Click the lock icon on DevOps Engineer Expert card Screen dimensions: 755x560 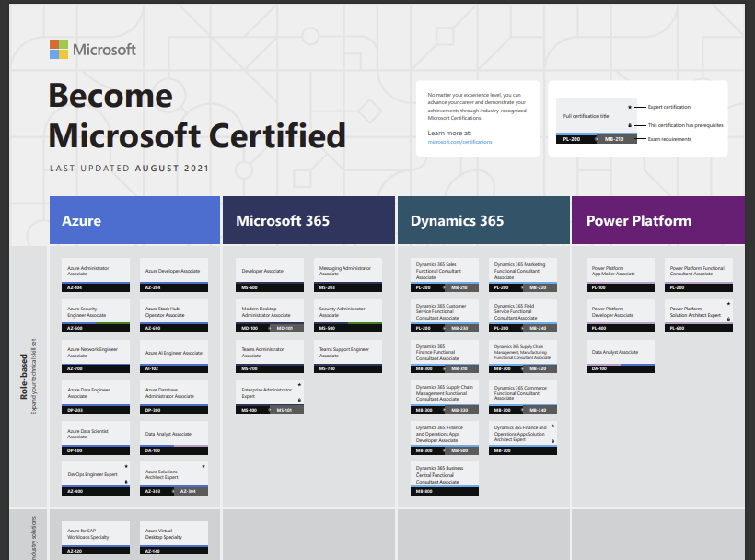(126, 482)
